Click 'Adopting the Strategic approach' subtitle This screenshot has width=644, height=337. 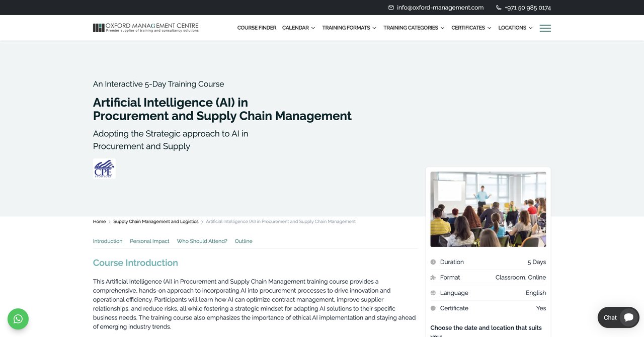(x=171, y=140)
